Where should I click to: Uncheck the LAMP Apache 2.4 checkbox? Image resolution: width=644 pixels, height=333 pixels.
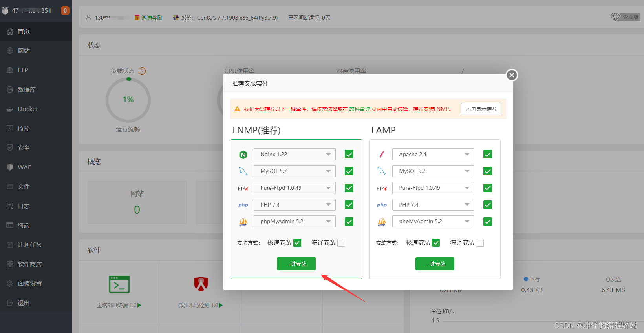point(488,155)
